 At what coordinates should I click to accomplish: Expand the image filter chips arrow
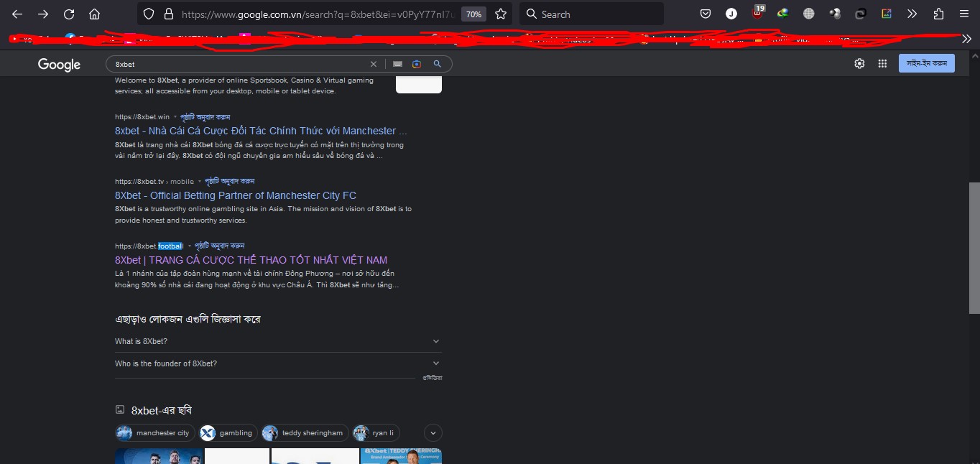pos(433,432)
